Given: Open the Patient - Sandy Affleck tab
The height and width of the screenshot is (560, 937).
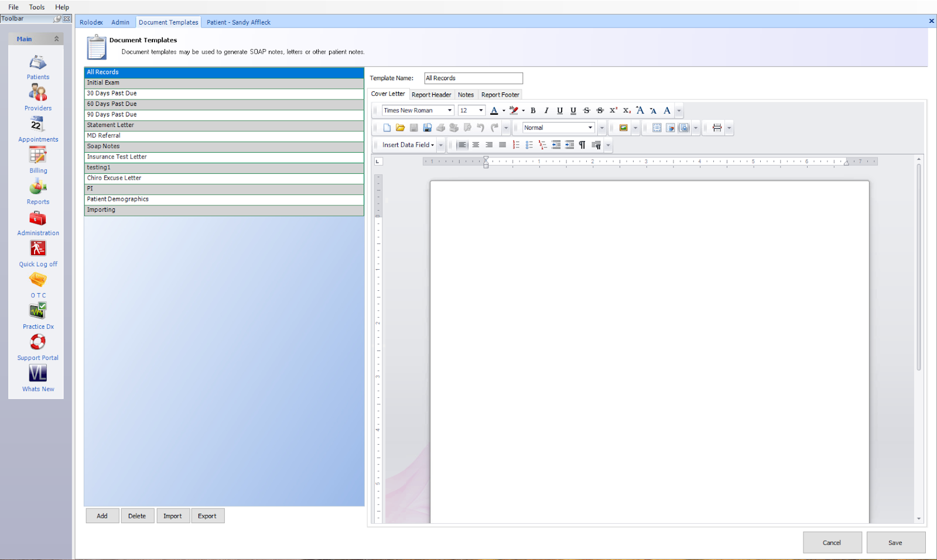Looking at the screenshot, I should tap(238, 22).
